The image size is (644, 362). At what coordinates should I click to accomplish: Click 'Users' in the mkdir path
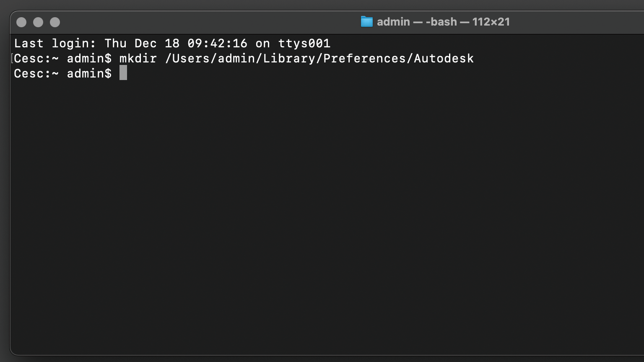(191, 58)
